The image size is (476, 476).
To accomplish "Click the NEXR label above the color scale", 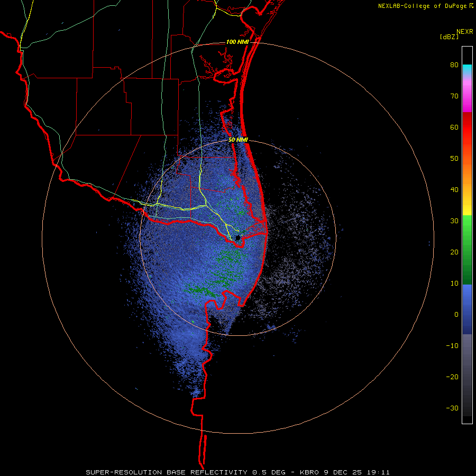I will click(464, 32).
